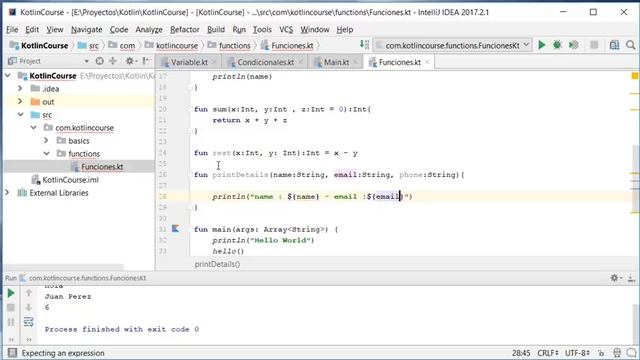
Task: Collapse the com.kotlincourse package
Action: pyautogui.click(x=33, y=128)
